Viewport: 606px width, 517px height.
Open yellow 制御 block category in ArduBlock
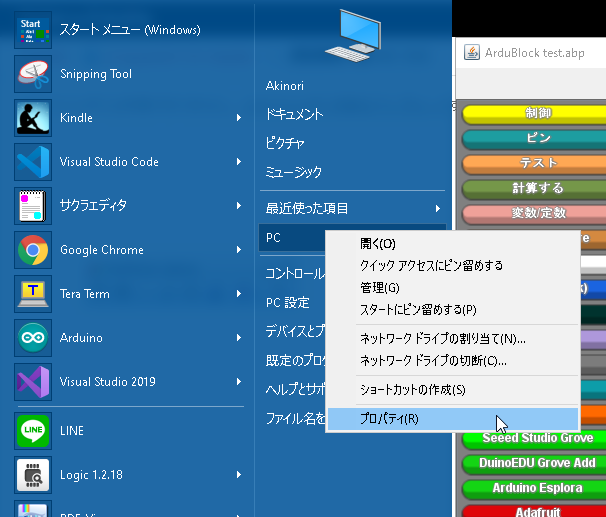coord(534,113)
